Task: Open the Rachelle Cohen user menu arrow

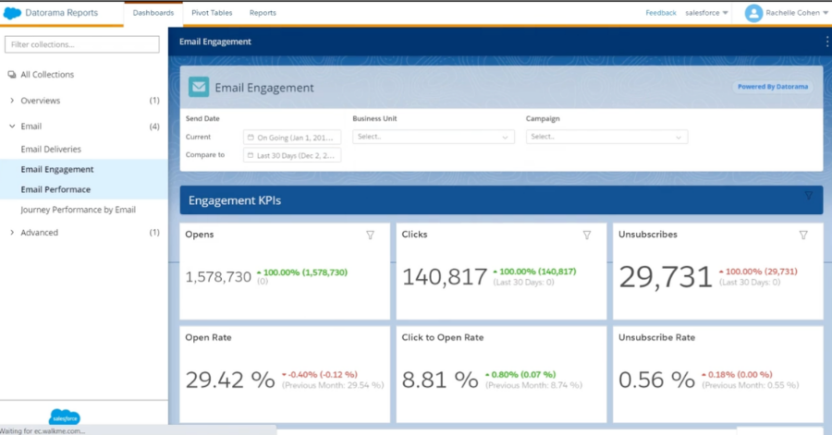Action: point(826,13)
